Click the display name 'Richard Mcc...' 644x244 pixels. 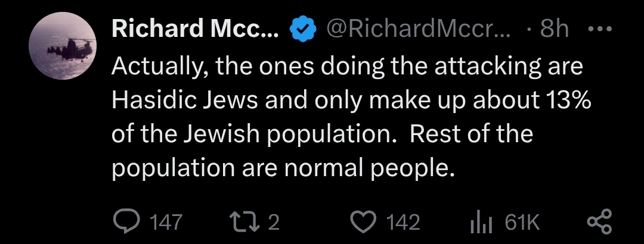click(194, 29)
